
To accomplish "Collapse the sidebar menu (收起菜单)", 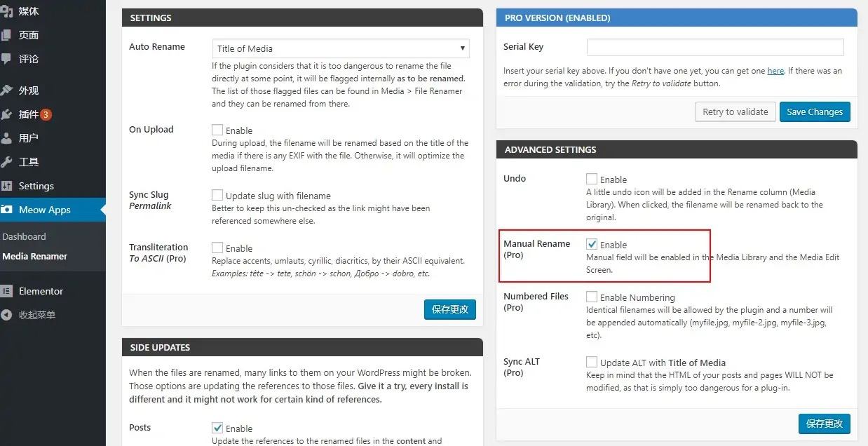I will (x=36, y=315).
